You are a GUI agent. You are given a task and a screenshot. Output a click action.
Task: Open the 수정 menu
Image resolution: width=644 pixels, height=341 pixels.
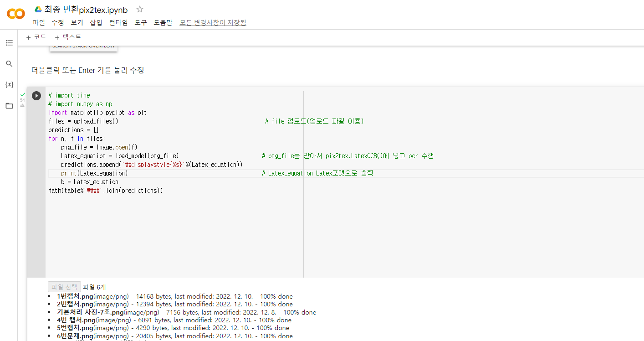point(58,22)
